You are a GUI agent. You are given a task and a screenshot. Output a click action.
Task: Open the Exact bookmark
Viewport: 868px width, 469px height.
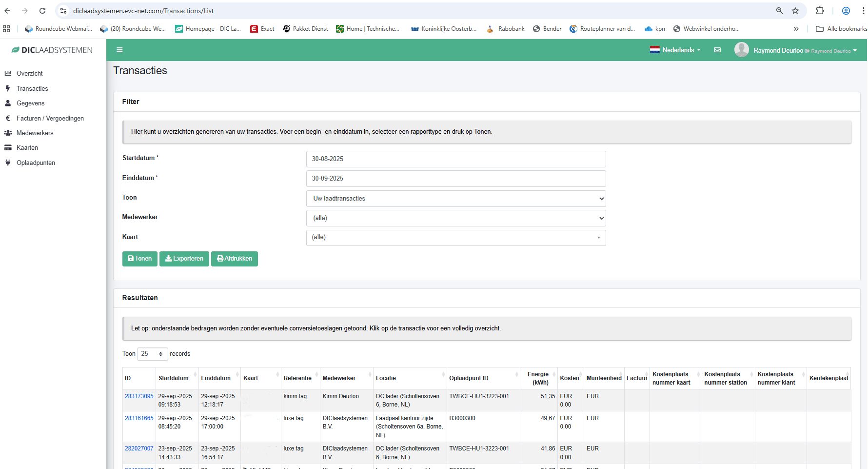tap(262, 29)
